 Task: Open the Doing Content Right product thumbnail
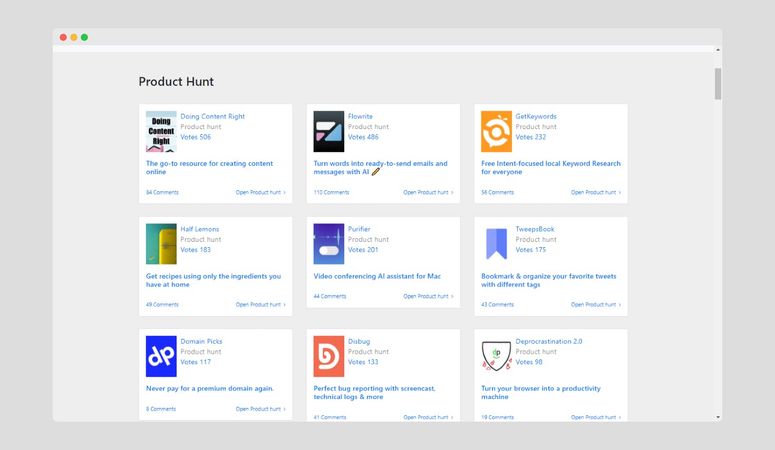(161, 132)
